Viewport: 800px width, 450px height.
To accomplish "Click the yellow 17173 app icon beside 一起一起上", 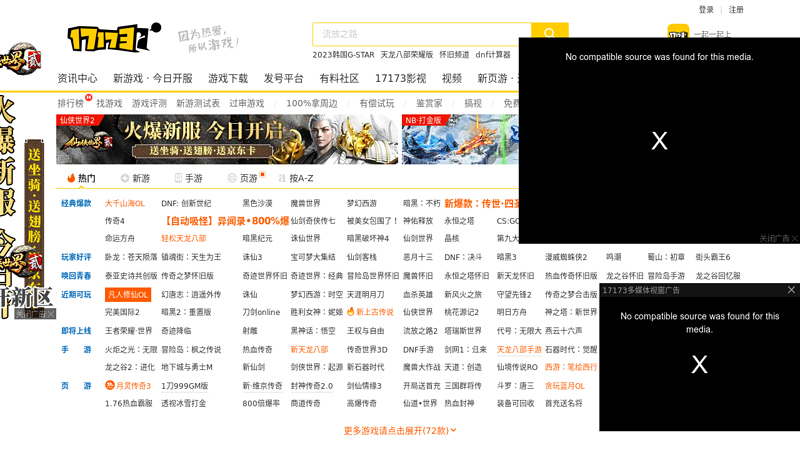I will [678, 31].
